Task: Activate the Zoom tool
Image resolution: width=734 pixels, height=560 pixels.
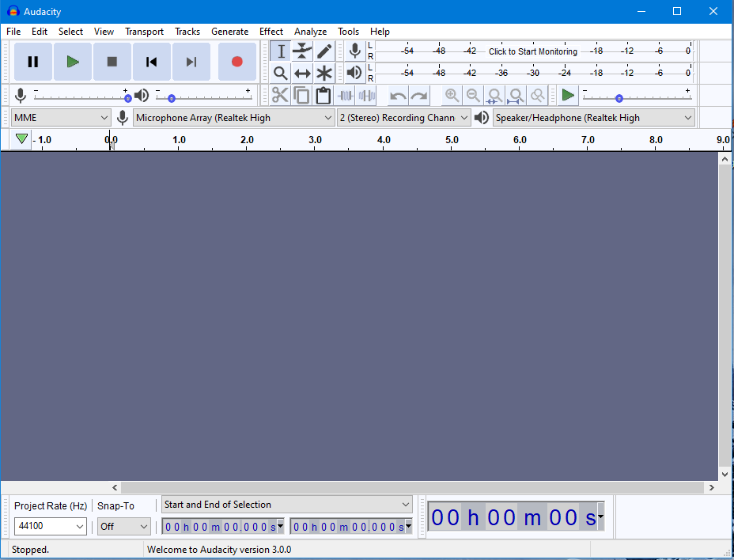Action: point(281,73)
